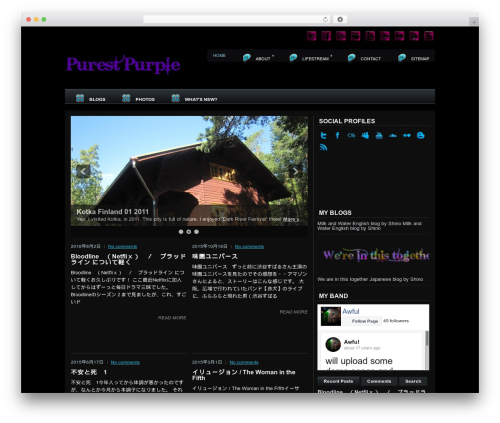This screenshot has width=500, height=423.
Task: Open No comments link on Woman in the Fifth post
Action: (244, 362)
